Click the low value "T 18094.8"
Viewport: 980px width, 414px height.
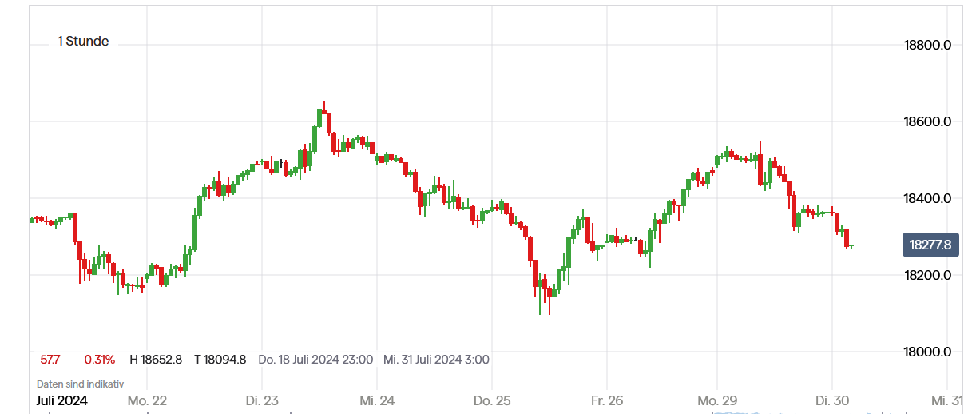pos(220,360)
